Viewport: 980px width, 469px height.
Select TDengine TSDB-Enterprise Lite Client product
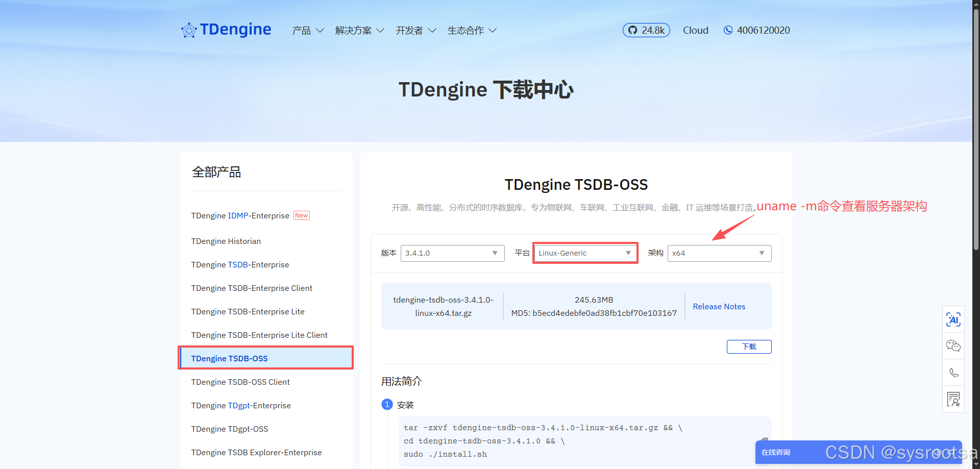click(259, 335)
